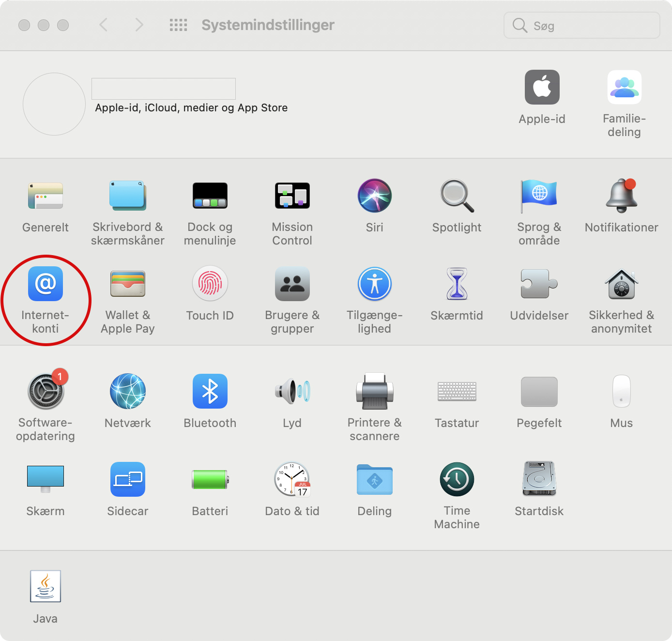672x641 pixels.
Task: Open Notifikationer settings
Action: pos(622,196)
